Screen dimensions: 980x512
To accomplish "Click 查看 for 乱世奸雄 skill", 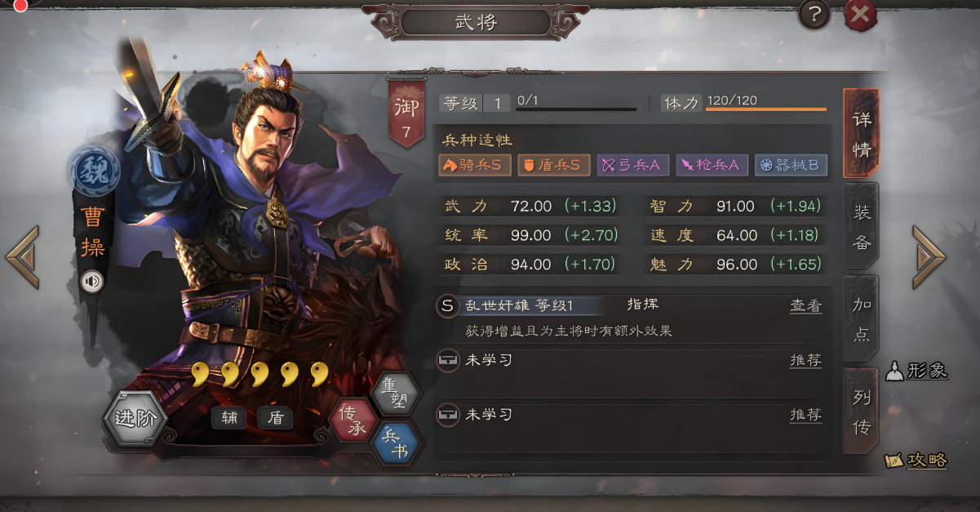I will [805, 305].
